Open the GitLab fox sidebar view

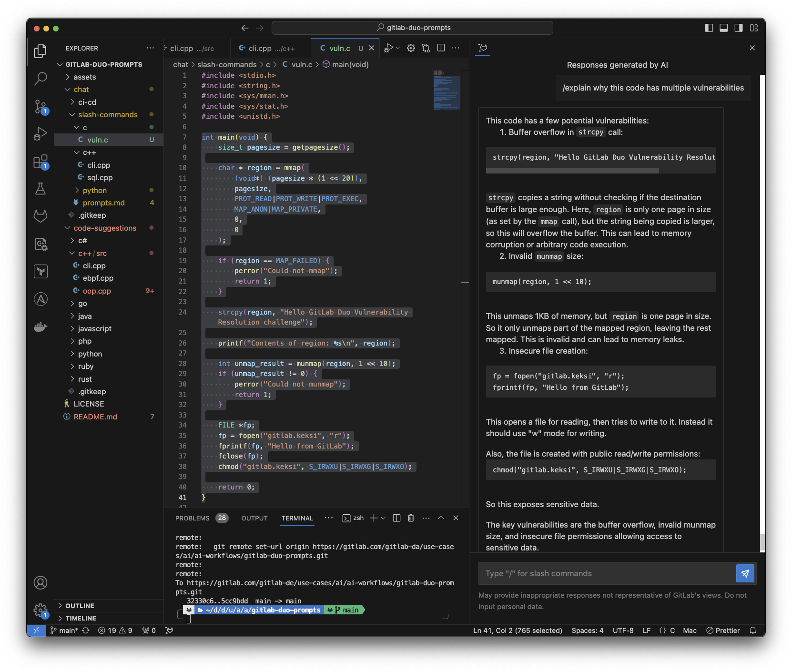point(41,216)
